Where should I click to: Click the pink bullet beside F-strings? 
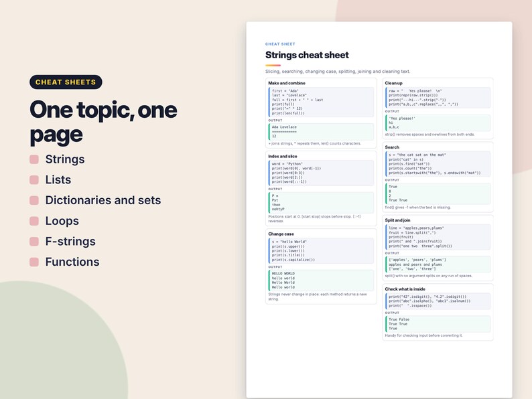34,242
